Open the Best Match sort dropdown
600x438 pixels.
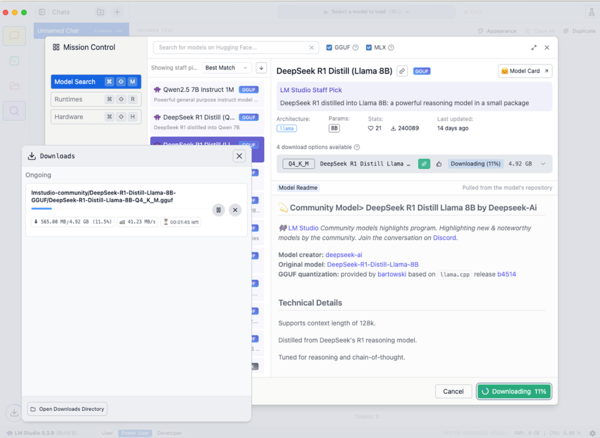(227, 68)
